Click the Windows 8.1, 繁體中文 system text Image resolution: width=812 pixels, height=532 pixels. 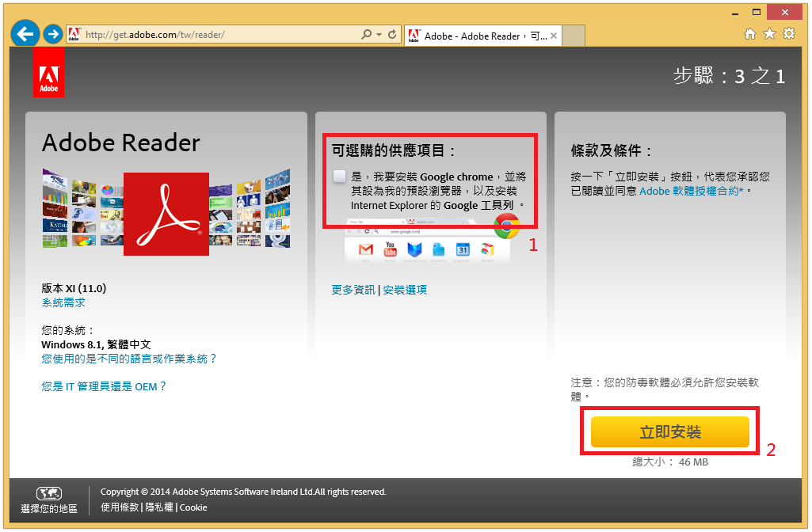click(97, 344)
